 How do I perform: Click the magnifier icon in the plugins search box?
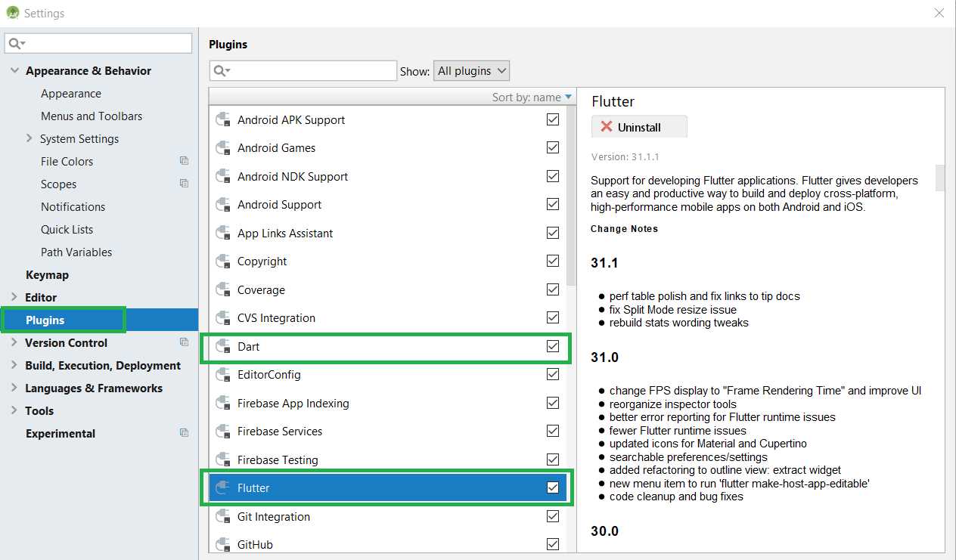tap(219, 70)
